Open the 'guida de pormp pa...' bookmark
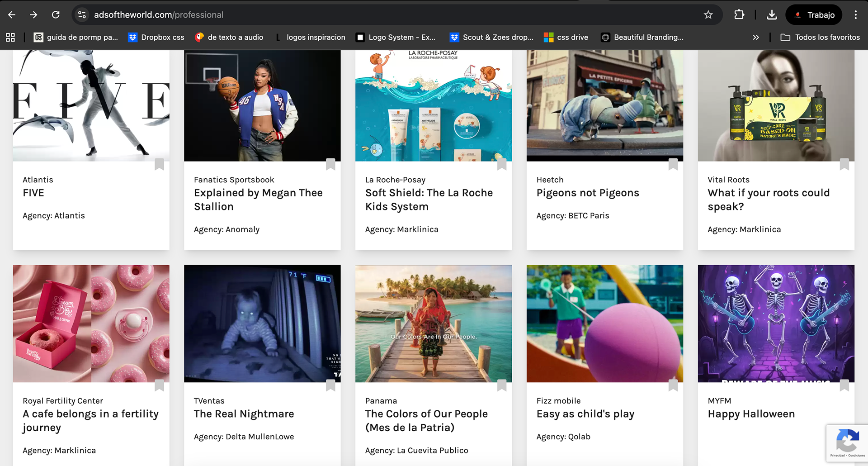 point(76,38)
